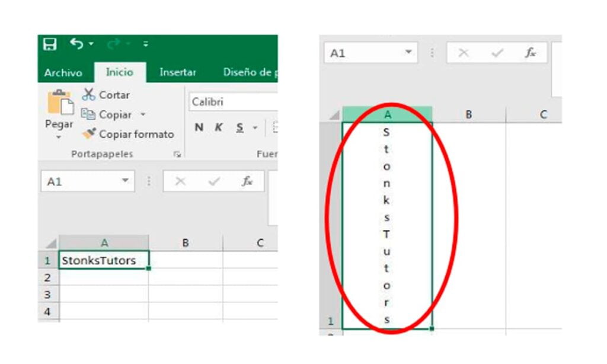
Task: Open the Archivo tab
Action: (x=63, y=72)
